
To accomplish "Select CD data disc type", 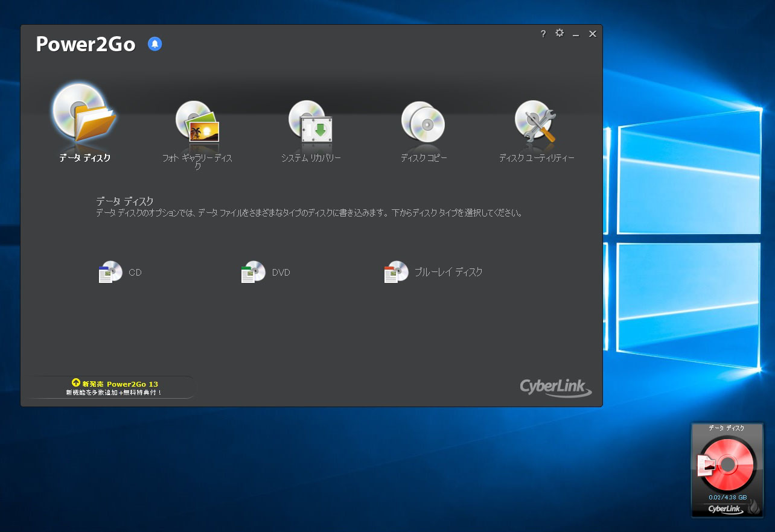I will 120,273.
